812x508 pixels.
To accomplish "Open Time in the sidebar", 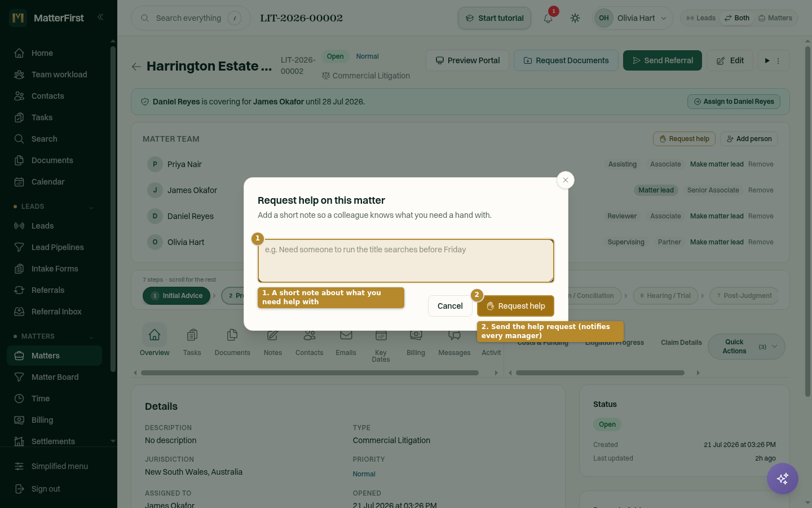I will click(x=55, y=398).
